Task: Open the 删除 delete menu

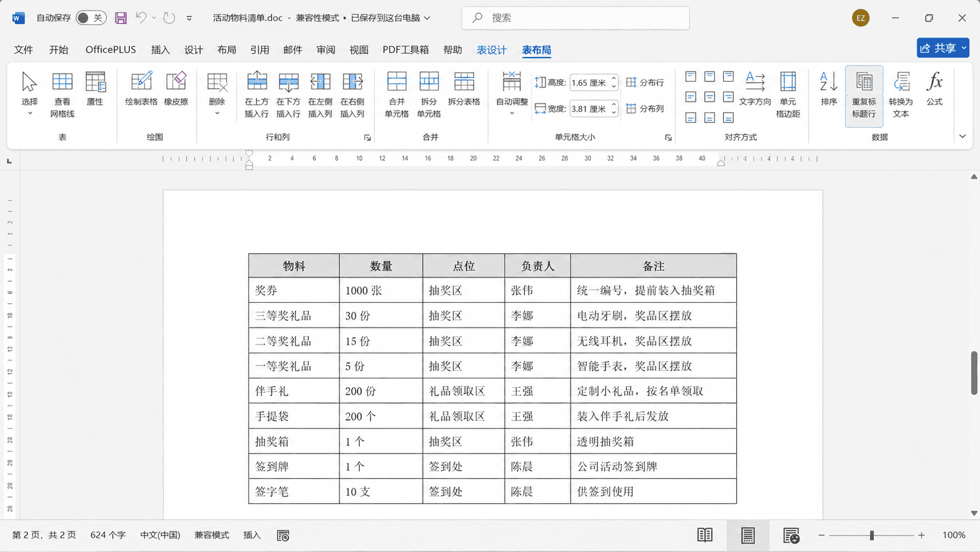Action: click(217, 94)
